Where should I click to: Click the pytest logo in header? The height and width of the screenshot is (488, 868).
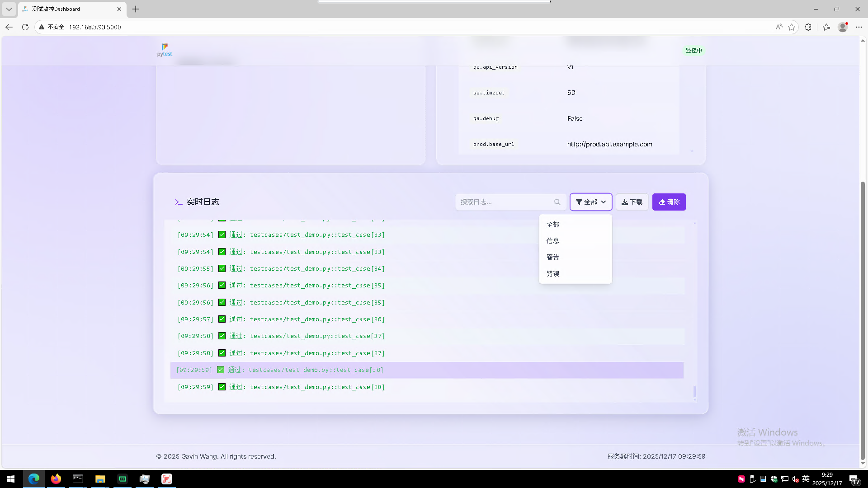(x=165, y=50)
